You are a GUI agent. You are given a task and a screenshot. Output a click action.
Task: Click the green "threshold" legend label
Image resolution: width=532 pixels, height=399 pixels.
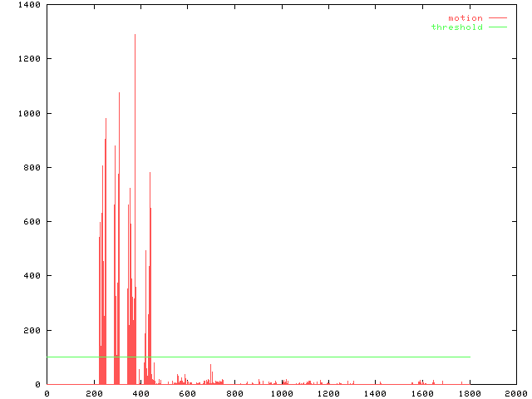coord(456,27)
